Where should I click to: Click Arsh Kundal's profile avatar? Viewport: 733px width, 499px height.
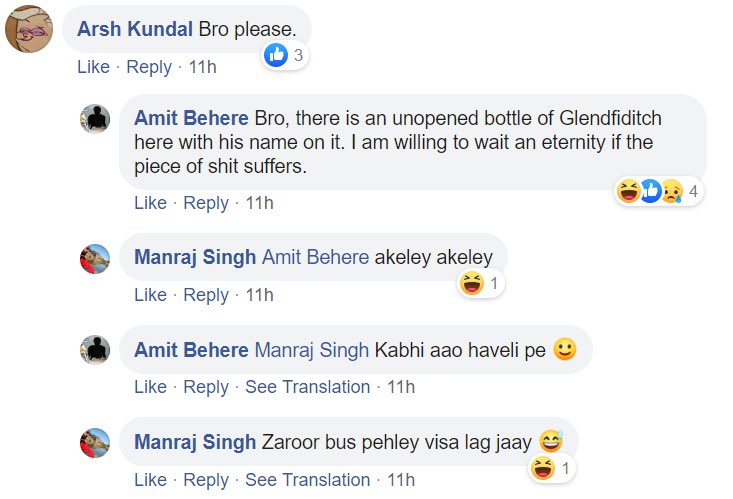click(x=29, y=30)
